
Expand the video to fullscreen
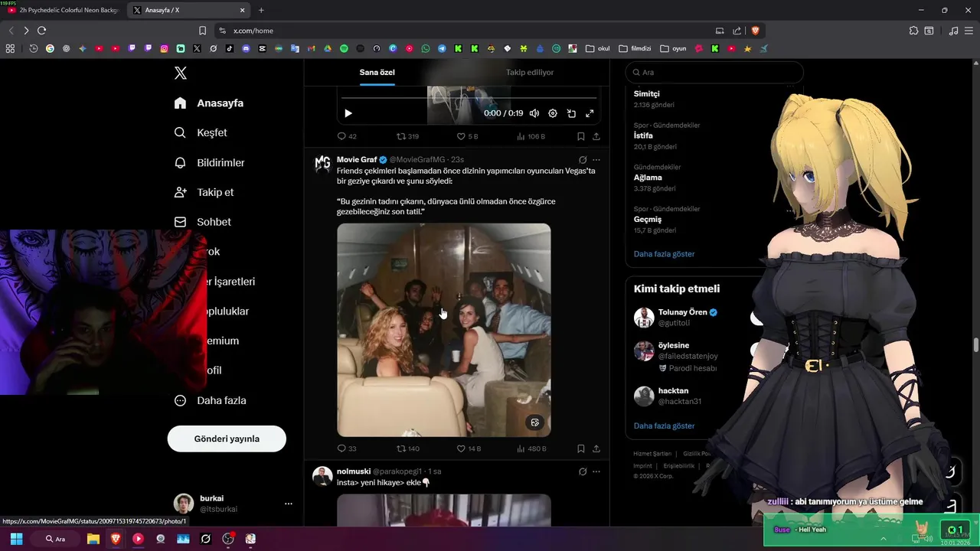(x=590, y=113)
